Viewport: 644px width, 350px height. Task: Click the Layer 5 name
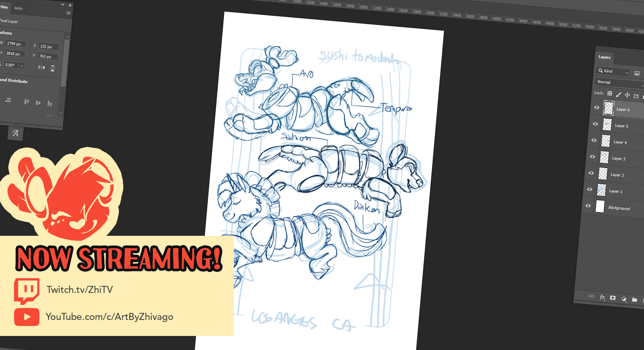tap(622, 126)
